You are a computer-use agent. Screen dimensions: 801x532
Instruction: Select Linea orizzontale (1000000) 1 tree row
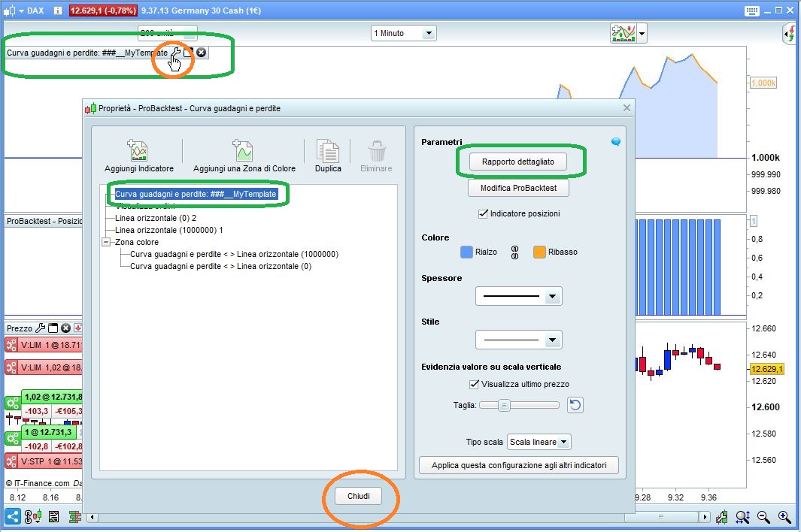(x=168, y=230)
